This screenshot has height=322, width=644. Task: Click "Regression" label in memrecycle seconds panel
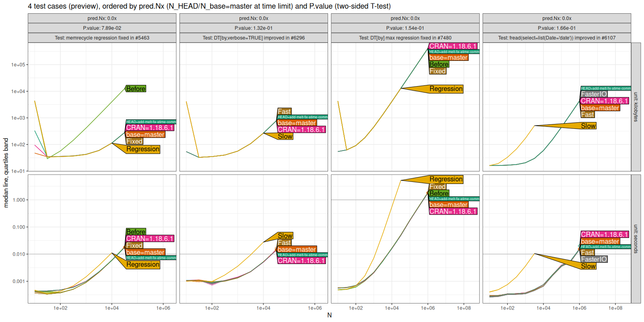(143, 264)
